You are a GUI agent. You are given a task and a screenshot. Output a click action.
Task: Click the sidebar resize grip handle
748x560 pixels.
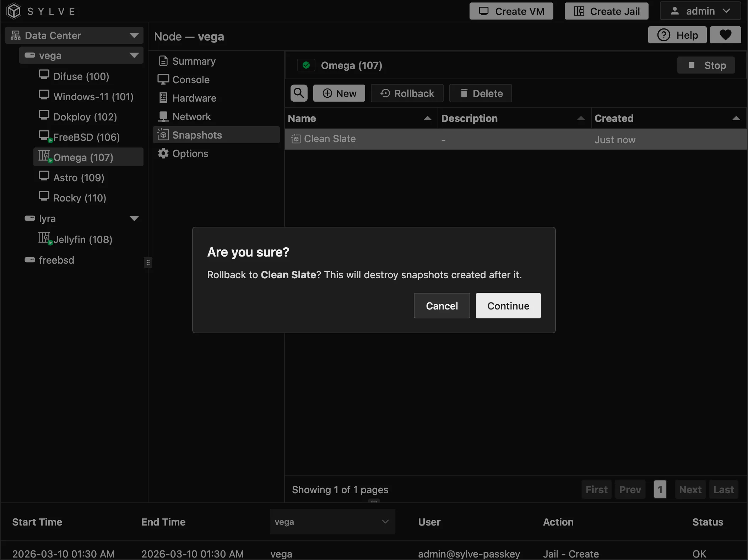(x=148, y=263)
